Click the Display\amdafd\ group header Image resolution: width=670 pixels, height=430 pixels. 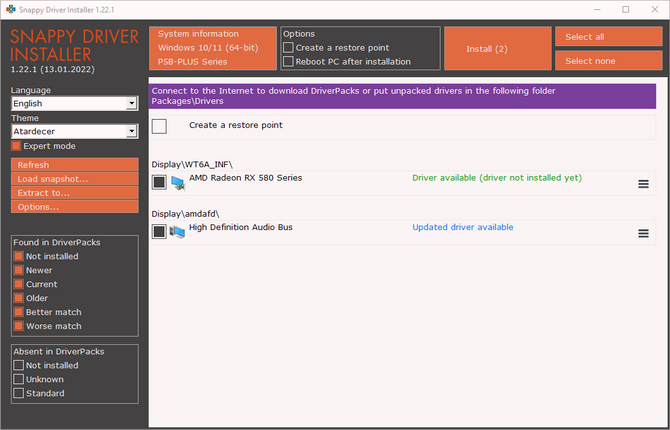tap(185, 214)
